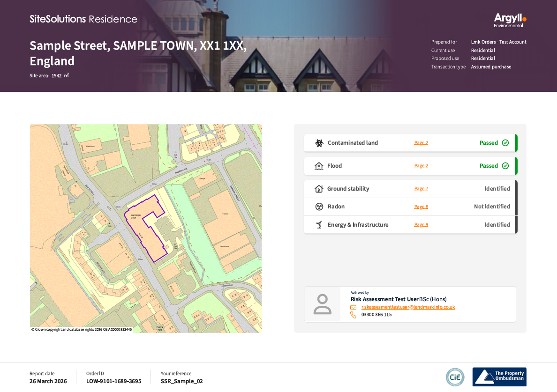Follow Page 9 Energy & Infrastructure link
557x392 pixels.
[x=421, y=225]
